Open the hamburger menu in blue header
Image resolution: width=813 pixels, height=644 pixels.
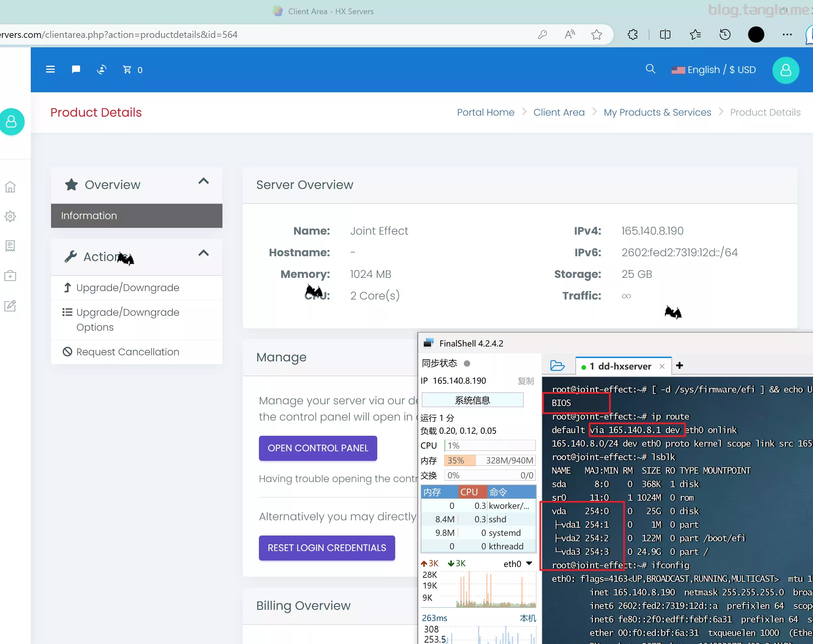[50, 69]
